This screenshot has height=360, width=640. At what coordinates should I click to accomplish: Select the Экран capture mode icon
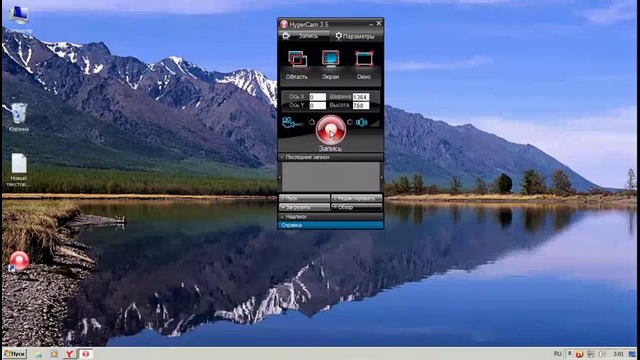[330, 59]
